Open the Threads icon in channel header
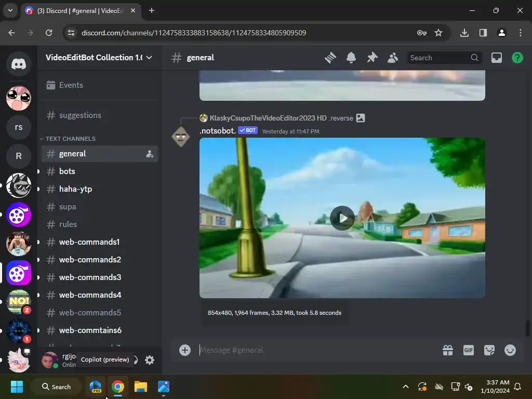 click(330, 58)
